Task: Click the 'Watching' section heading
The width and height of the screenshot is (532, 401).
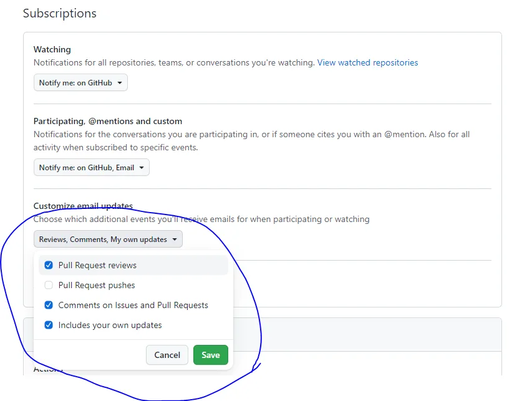Action: [x=52, y=49]
